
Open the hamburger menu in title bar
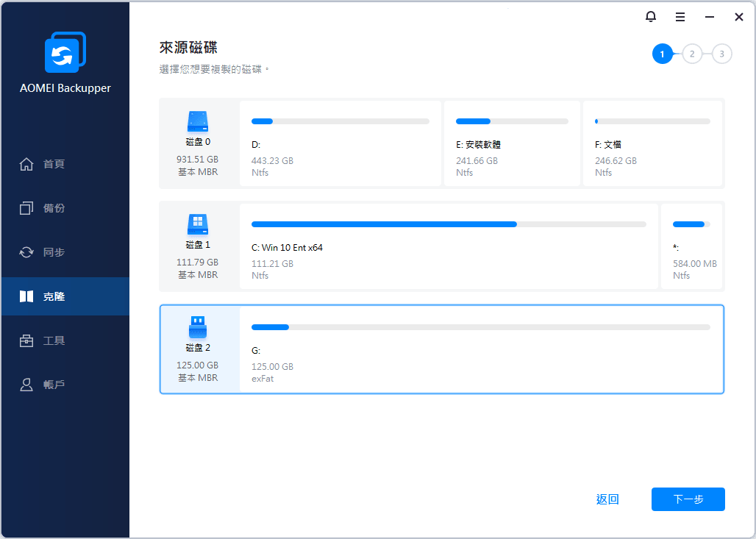coord(680,17)
